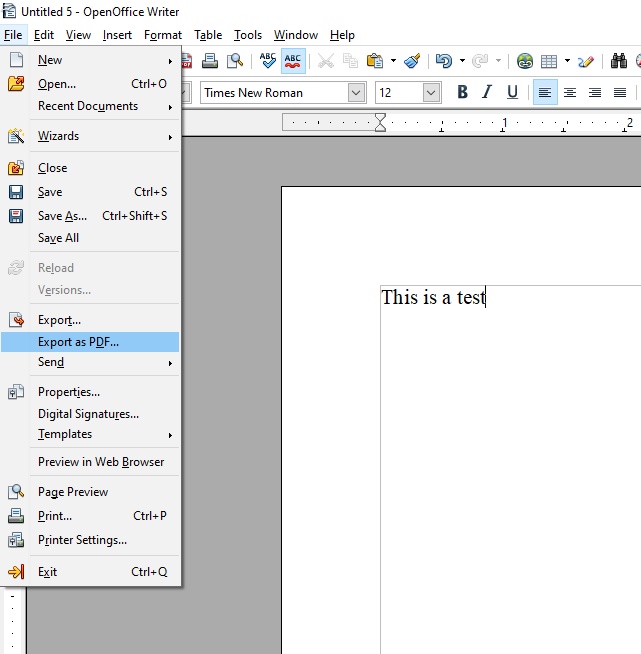Open the Edit menu
641x654 pixels.
[x=44, y=35]
